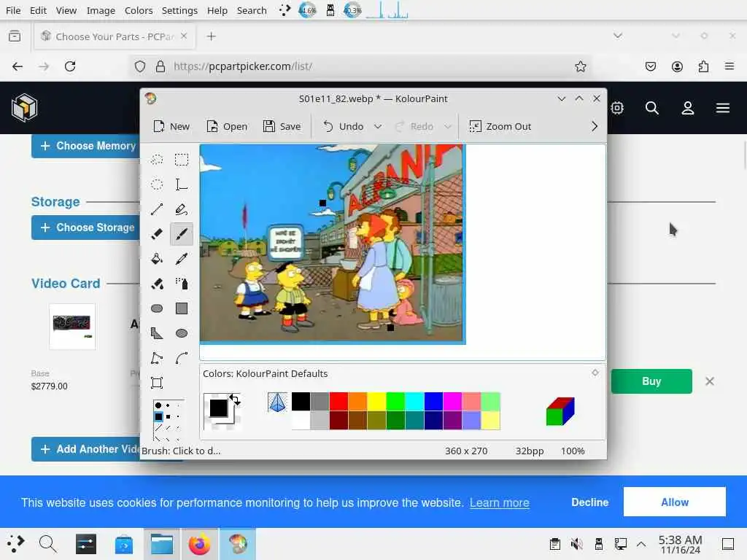Open PCPartPicker hamburger menu

(x=723, y=108)
